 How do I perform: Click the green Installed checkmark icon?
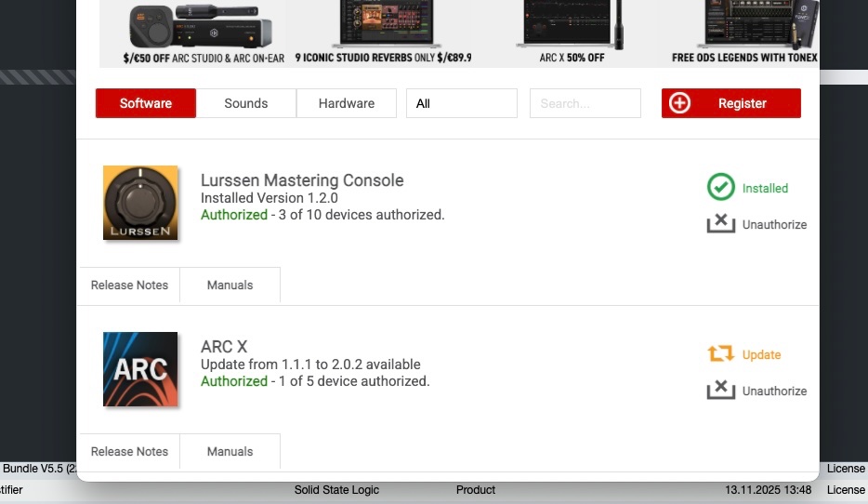point(721,187)
